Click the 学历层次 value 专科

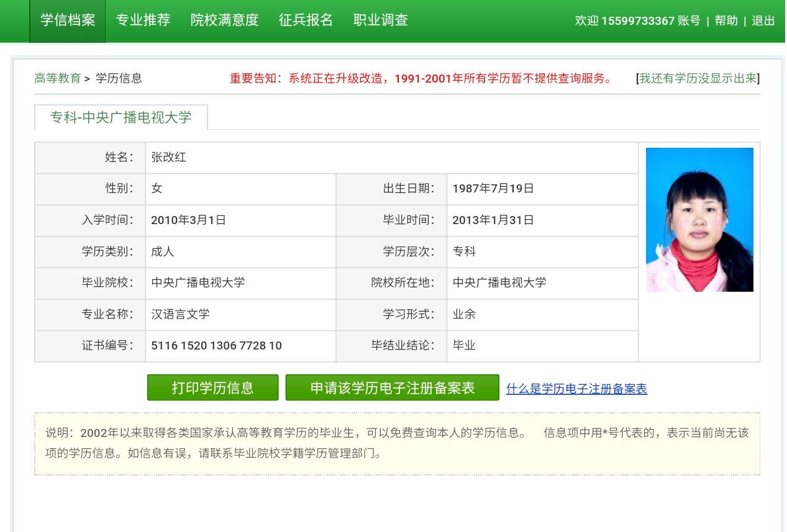coord(464,251)
